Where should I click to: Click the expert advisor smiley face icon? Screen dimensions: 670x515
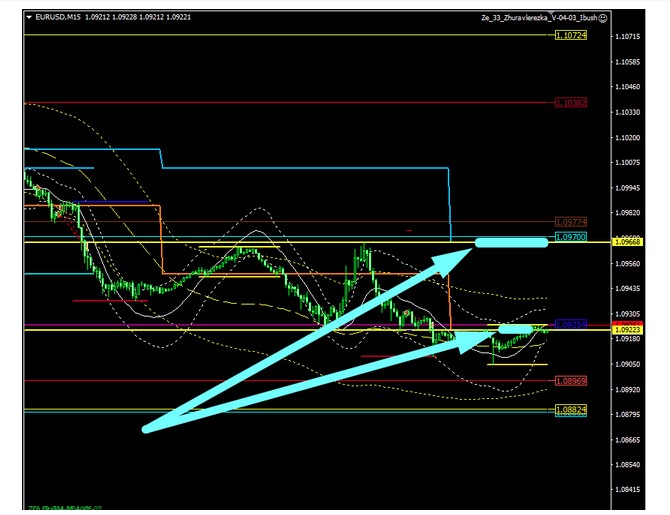[602, 18]
